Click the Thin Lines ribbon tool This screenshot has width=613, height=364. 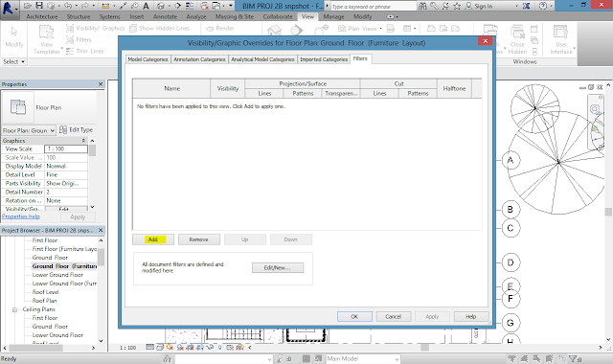pyautogui.click(x=85, y=51)
